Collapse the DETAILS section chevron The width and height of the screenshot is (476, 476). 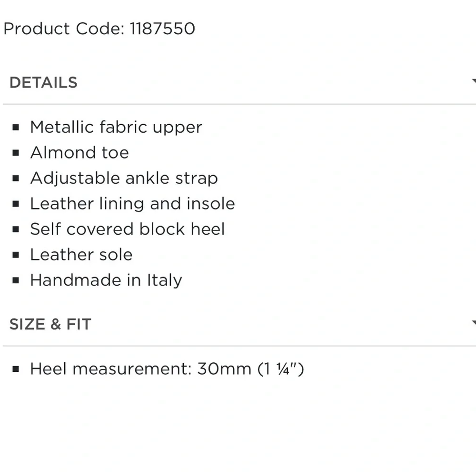coord(474,82)
